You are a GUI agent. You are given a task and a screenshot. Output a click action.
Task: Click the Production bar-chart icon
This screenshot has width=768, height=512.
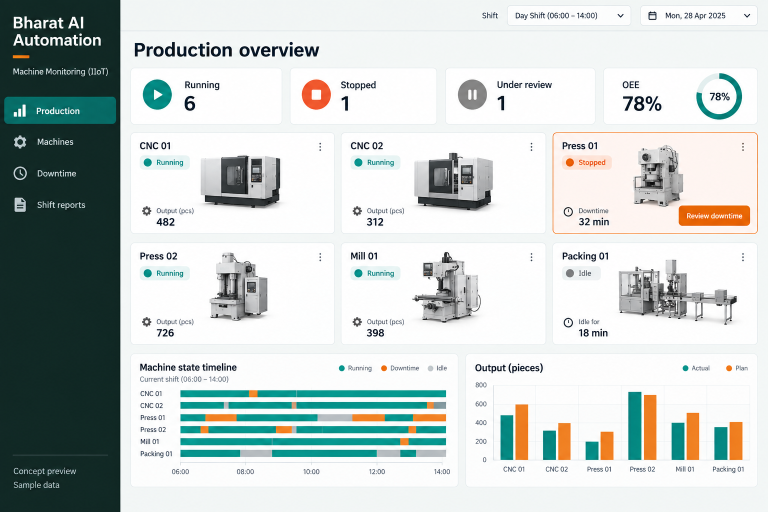tap(20, 111)
